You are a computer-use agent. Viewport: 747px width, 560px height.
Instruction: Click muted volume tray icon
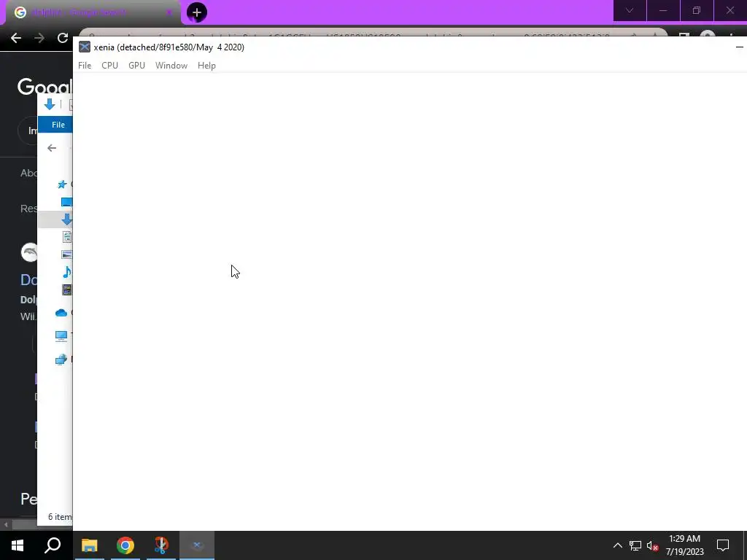coord(653,545)
